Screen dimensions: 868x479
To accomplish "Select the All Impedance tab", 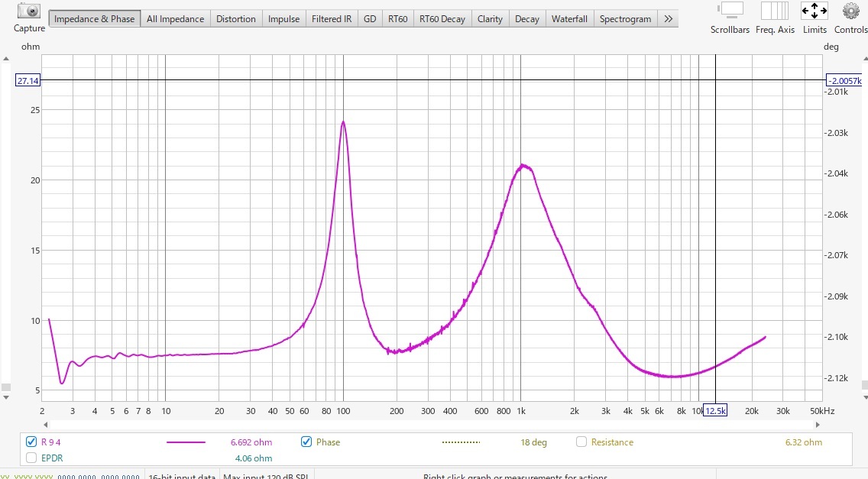I will pos(175,19).
